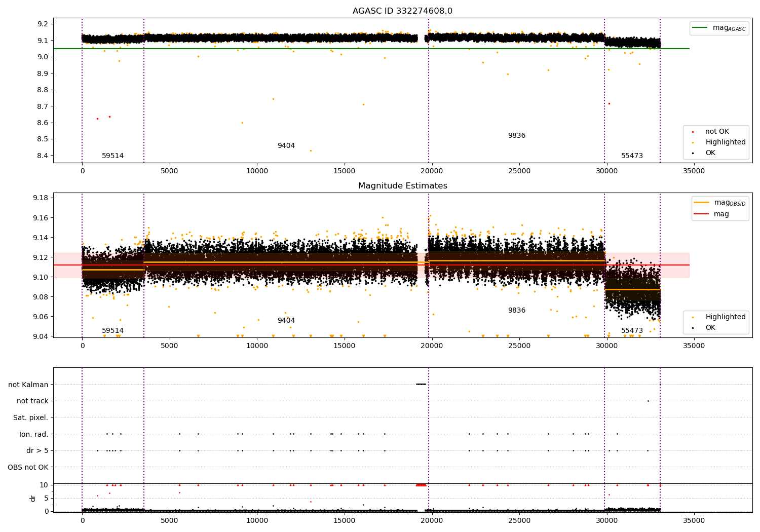
Task: Click the 59514 annotation in middle plot
Action: 112,331
